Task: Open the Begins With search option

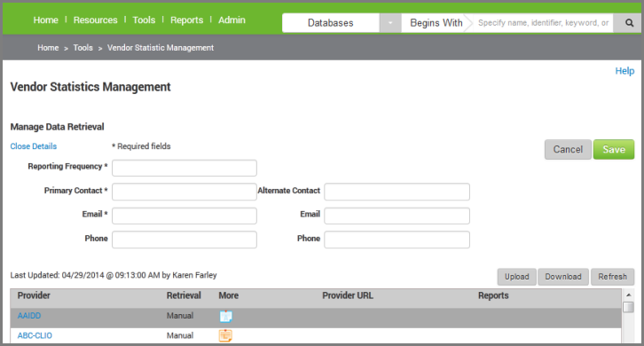Action: point(436,23)
